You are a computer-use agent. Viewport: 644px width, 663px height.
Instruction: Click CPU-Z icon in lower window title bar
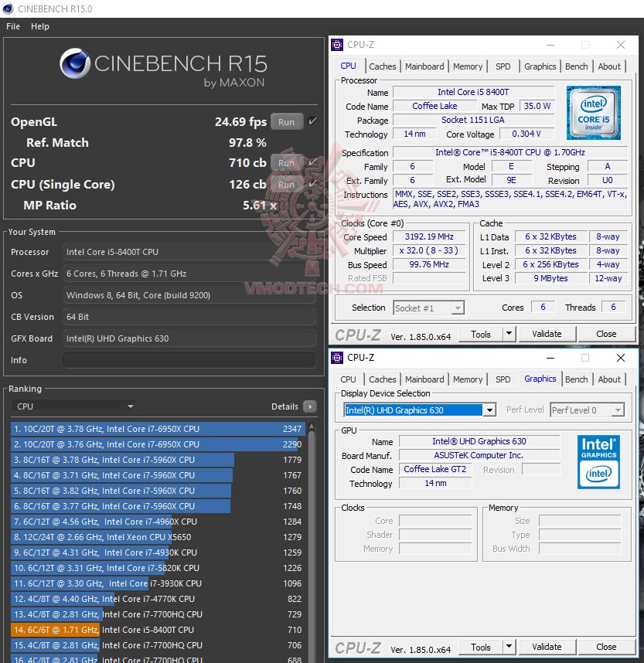point(337,358)
